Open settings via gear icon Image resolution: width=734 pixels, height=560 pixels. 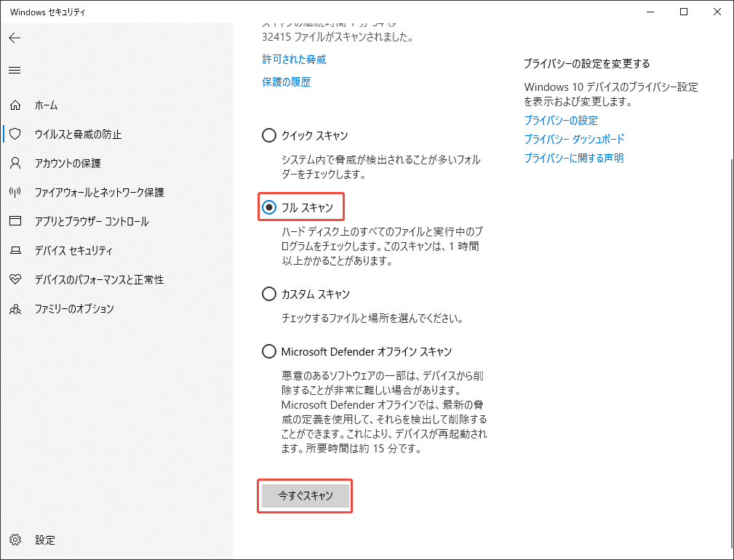15,540
